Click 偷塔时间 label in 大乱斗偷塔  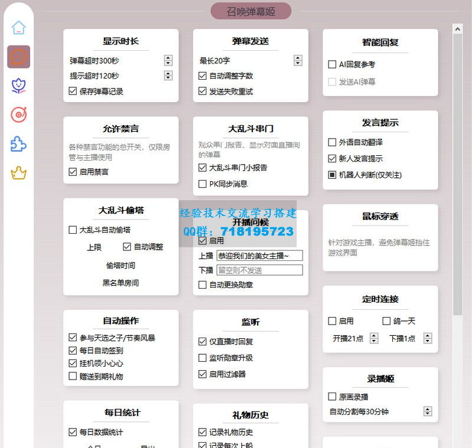(x=120, y=266)
